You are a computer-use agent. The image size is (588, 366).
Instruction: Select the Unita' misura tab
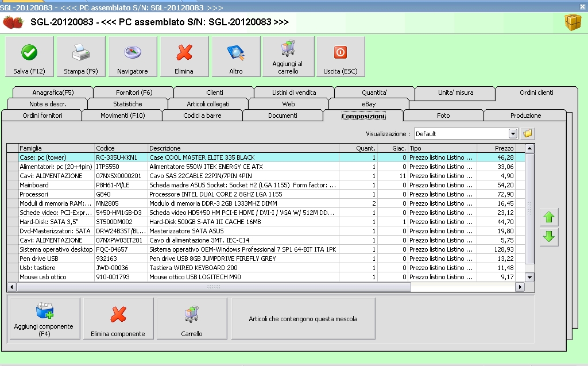click(455, 93)
